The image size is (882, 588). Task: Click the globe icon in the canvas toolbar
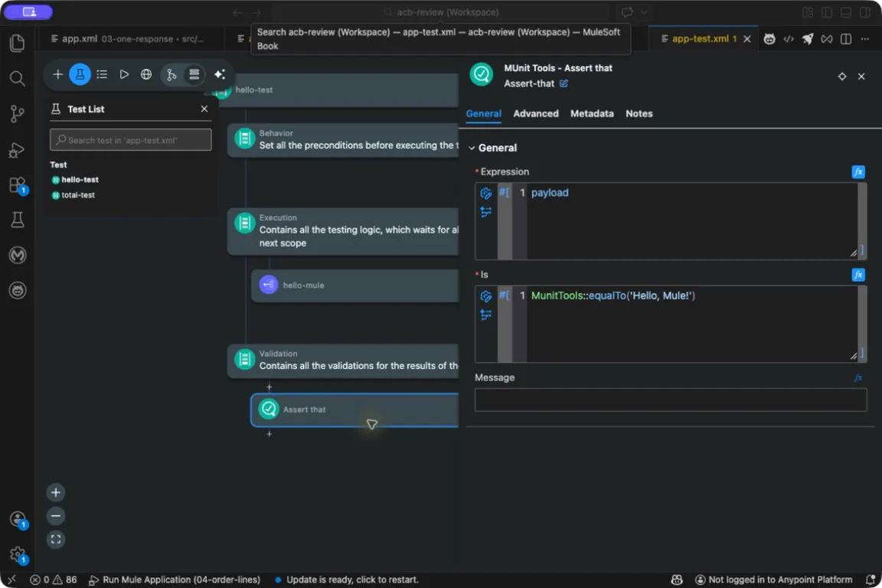146,74
